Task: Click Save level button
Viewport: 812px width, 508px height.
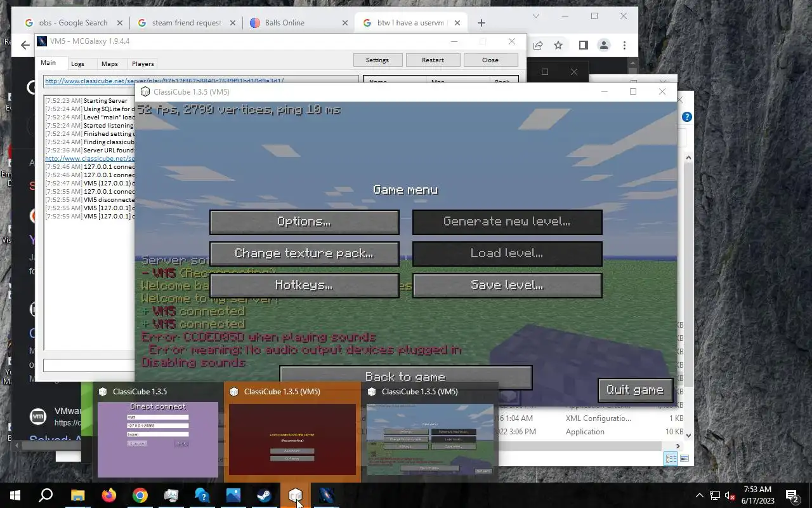Action: [x=507, y=285]
